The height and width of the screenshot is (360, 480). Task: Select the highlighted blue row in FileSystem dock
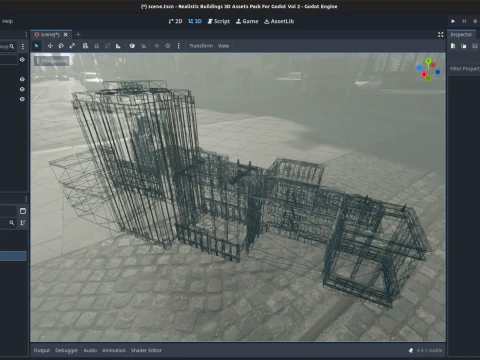[x=13, y=256]
